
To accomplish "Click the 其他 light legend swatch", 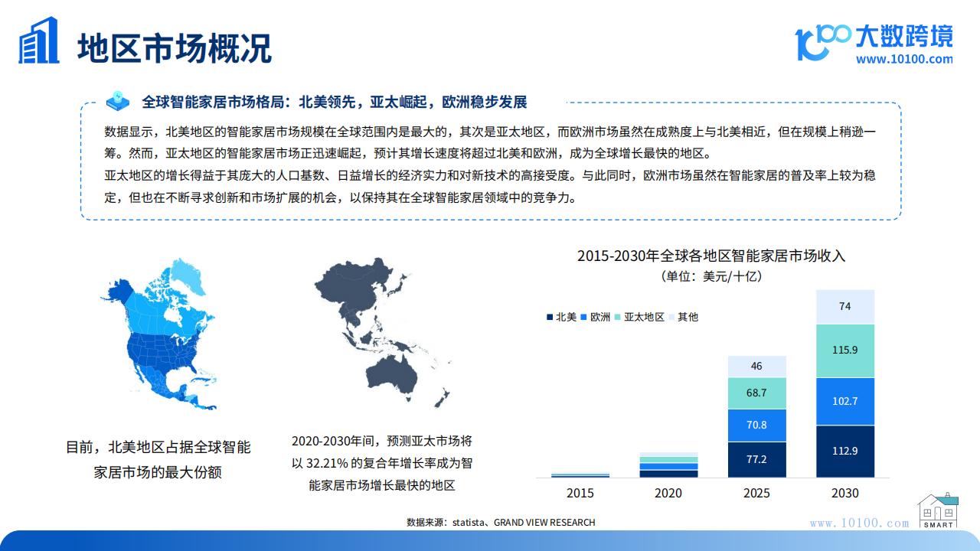I will [x=671, y=317].
